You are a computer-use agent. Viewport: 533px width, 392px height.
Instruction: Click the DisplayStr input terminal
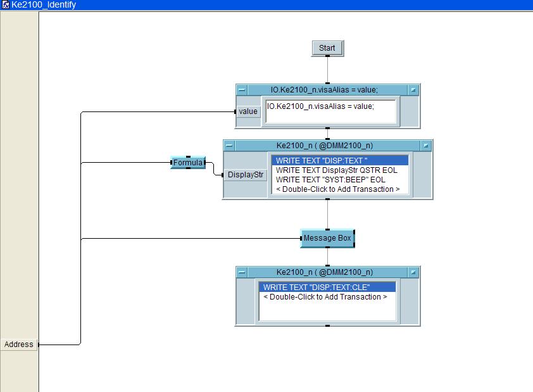click(x=246, y=175)
